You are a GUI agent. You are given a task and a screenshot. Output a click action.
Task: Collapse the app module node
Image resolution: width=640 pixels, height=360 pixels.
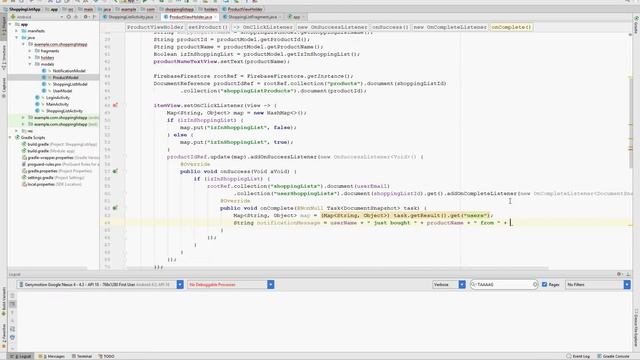[x=10, y=24]
